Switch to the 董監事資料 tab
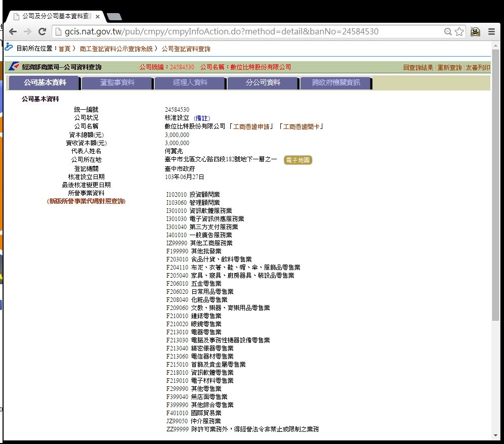Screen dimensions: 504x444 [x=117, y=82]
